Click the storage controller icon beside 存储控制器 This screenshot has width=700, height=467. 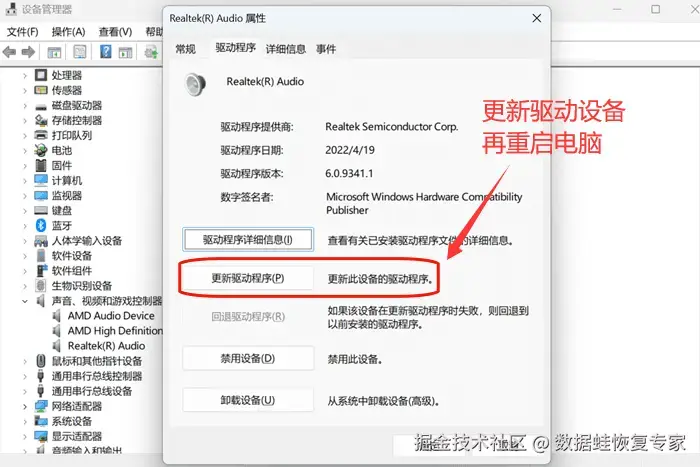click(x=41, y=121)
